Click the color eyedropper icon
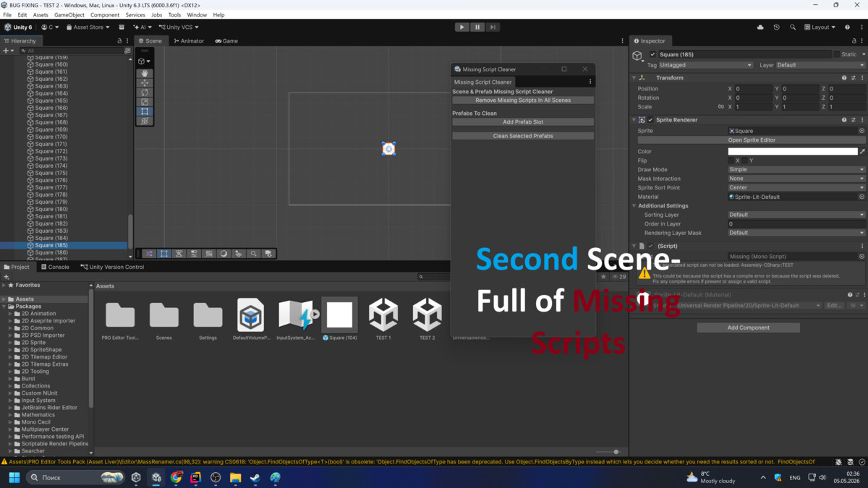The width and height of the screenshot is (868, 488). 862,152
